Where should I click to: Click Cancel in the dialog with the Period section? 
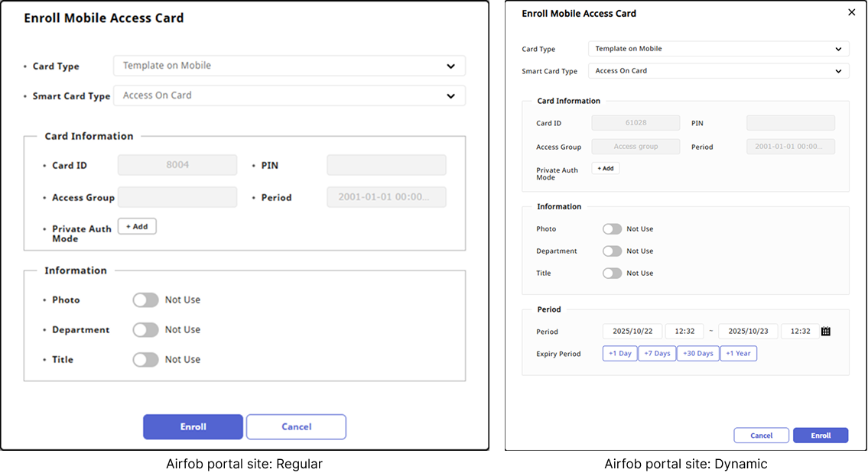coord(761,436)
